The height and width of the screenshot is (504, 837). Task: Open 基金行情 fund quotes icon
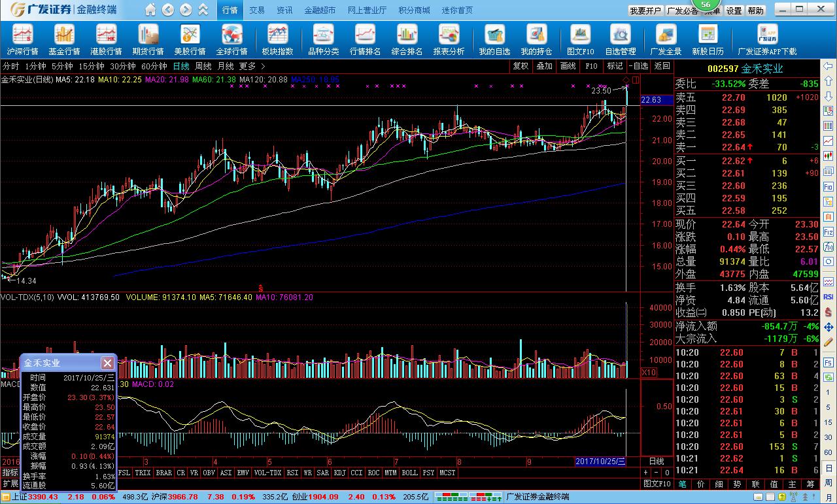coord(64,40)
